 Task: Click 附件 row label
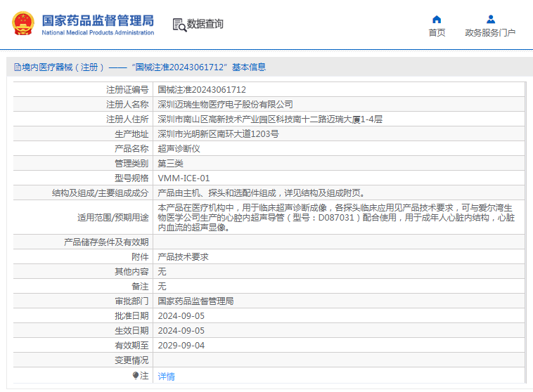141,257
